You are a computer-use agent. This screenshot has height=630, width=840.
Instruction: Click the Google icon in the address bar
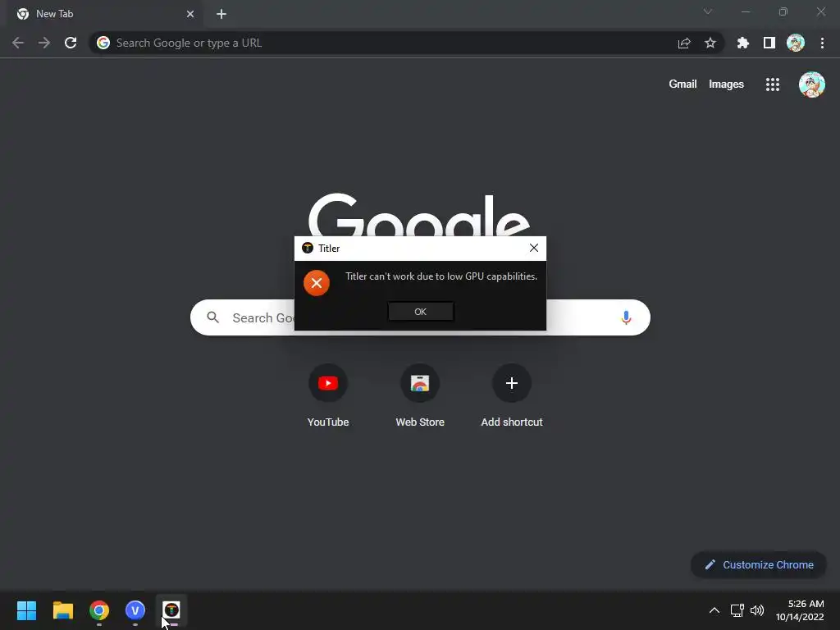(103, 43)
